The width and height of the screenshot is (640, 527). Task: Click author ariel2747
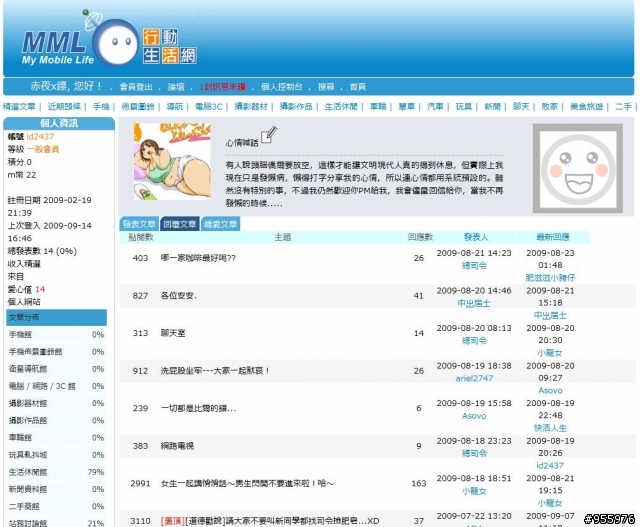(474, 378)
